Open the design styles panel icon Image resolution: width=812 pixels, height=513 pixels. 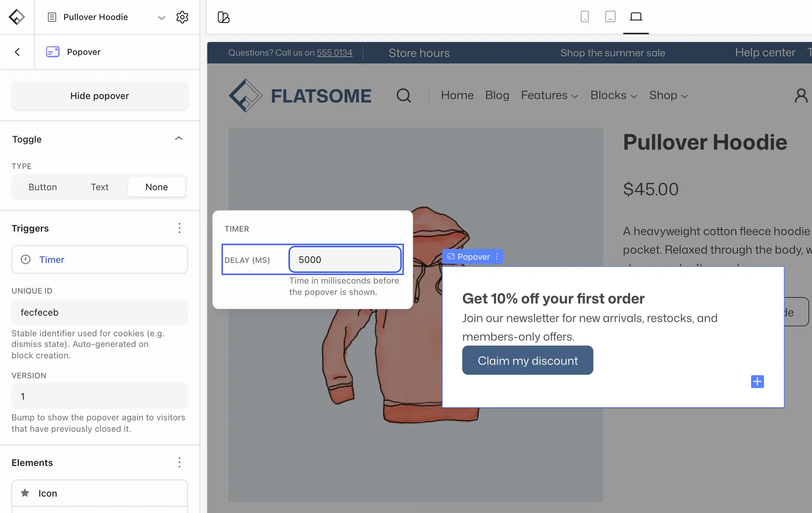pyautogui.click(x=223, y=17)
